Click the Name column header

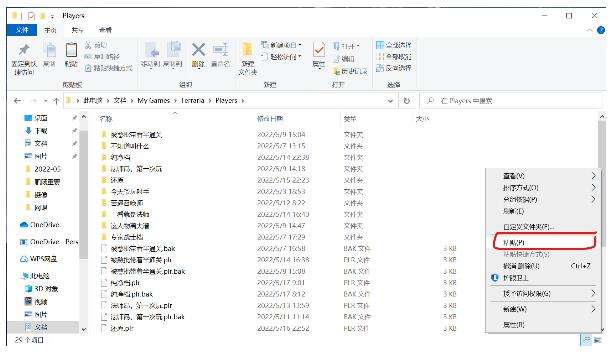coord(106,119)
